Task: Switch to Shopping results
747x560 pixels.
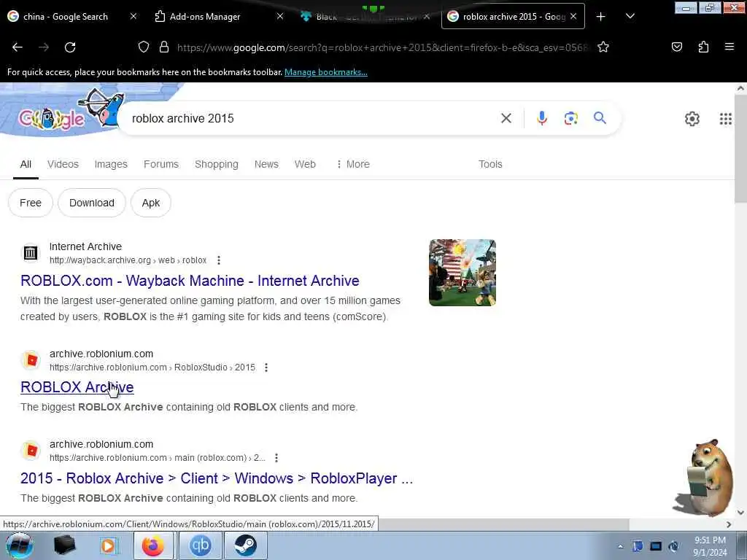Action: [216, 164]
